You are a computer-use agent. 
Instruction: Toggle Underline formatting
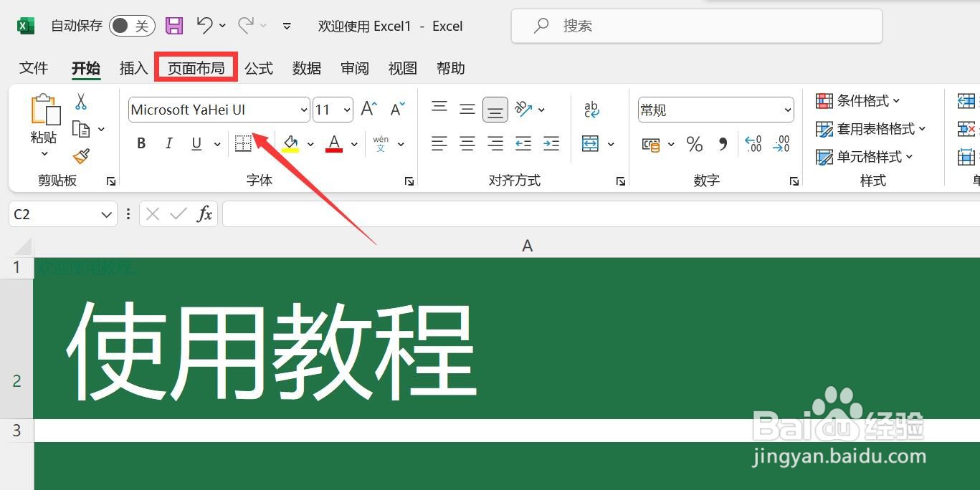[195, 143]
